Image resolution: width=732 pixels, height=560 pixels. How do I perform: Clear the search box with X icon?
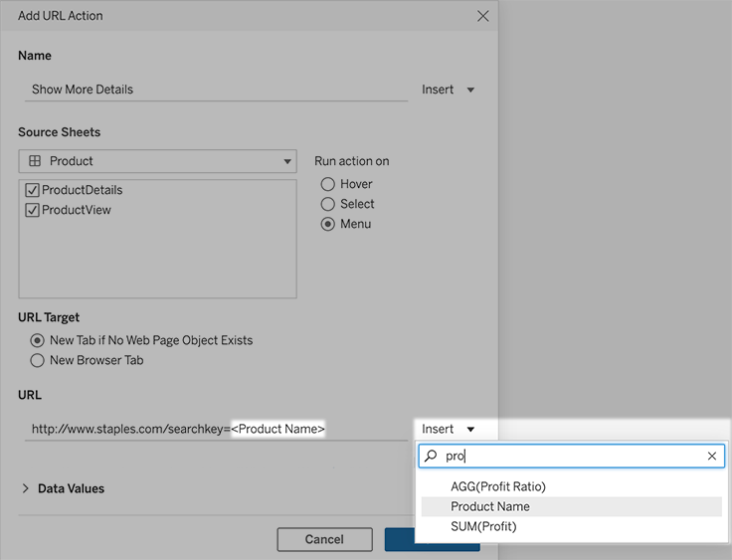(711, 456)
